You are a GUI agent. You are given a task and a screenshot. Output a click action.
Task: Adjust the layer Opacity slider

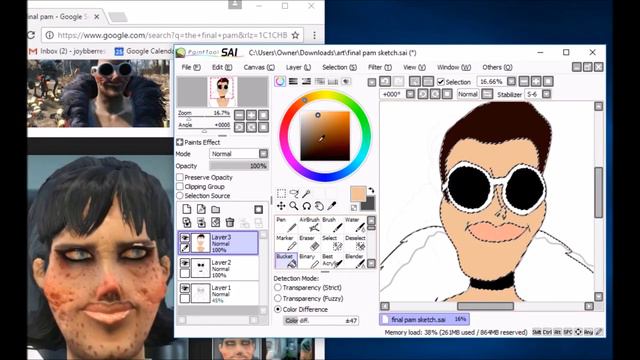(x=239, y=166)
